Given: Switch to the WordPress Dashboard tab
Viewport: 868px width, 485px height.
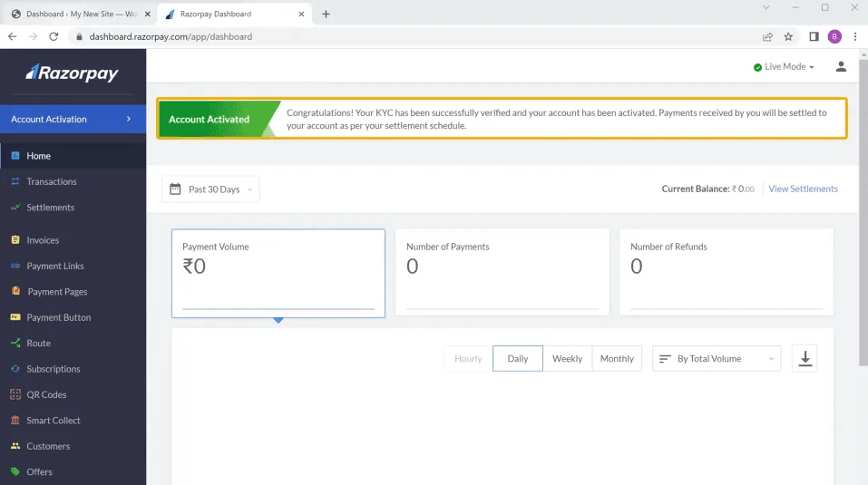Looking at the screenshot, I should (x=77, y=14).
